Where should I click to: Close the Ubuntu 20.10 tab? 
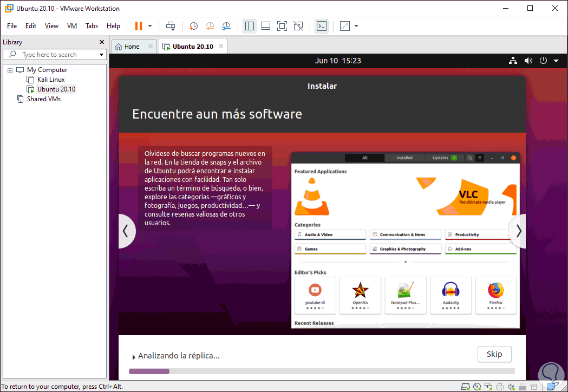[221, 46]
